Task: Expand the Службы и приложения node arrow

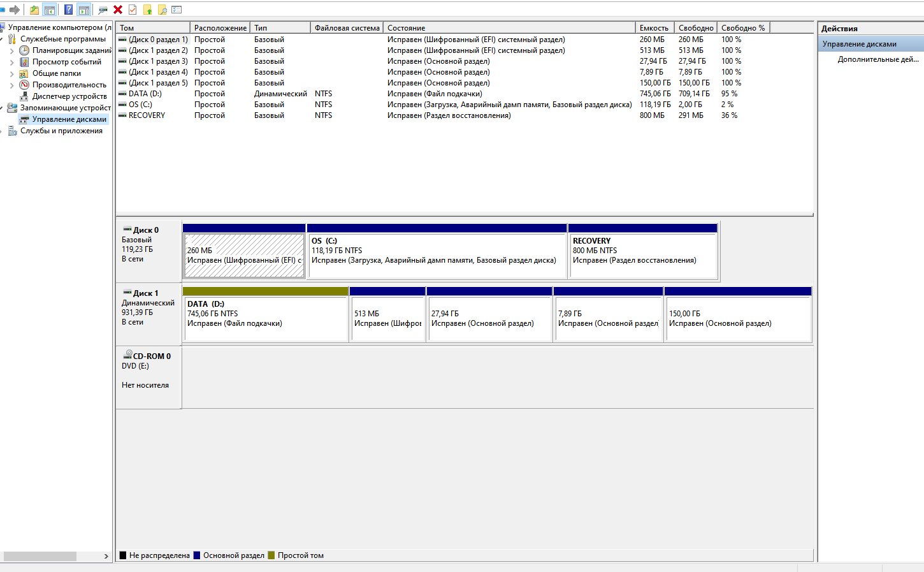Action: click(x=2, y=131)
